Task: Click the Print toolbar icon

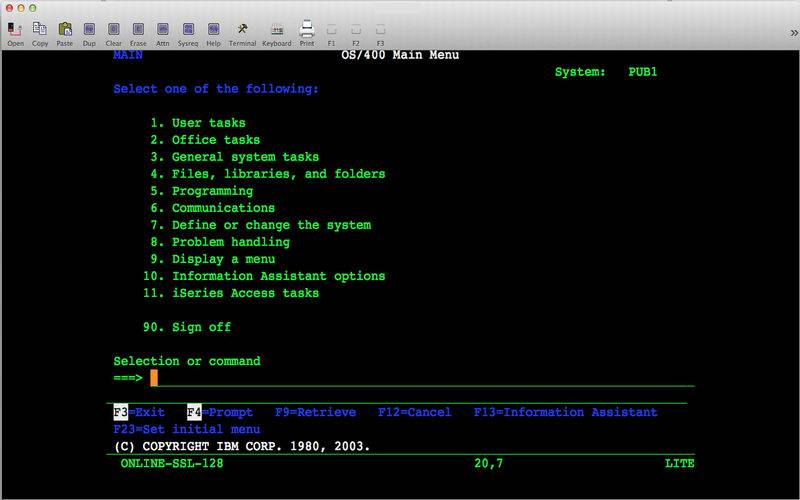Action: pyautogui.click(x=307, y=34)
